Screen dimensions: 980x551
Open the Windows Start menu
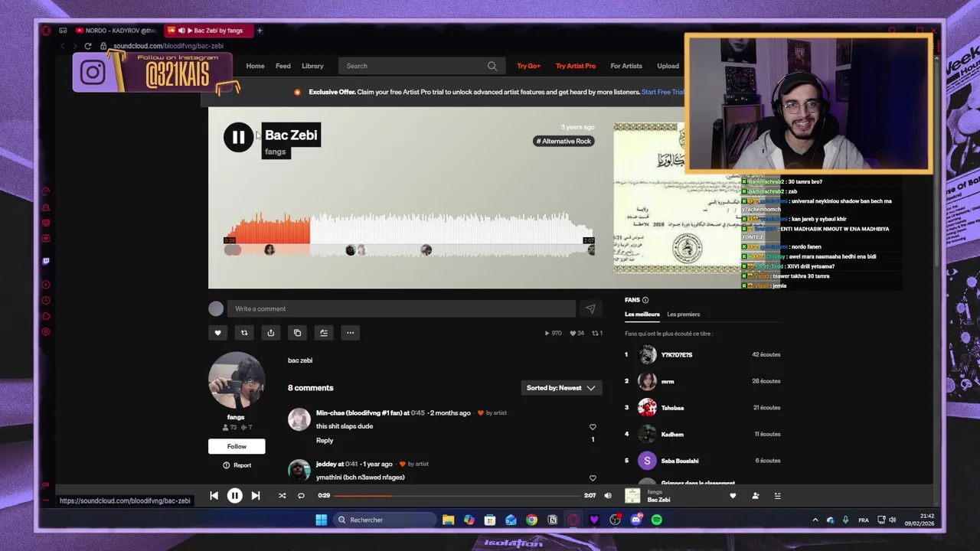(321, 520)
